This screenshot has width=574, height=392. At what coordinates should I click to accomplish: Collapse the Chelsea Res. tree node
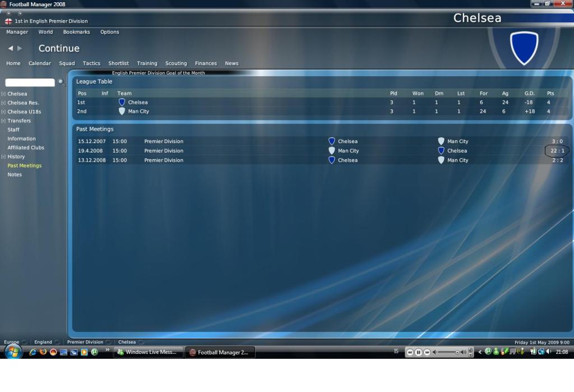[3, 103]
